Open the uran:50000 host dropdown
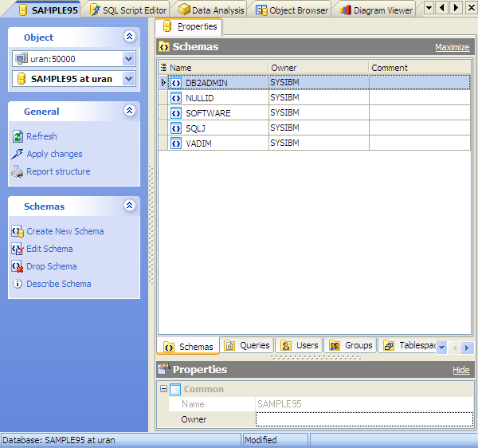Screen dimensions: 478x448 [129, 59]
